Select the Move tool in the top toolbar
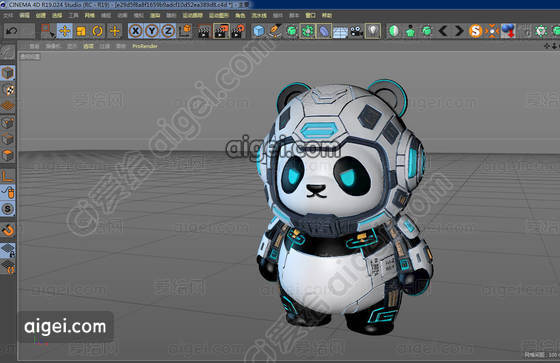This screenshot has width=560, height=363. pyautogui.click(x=65, y=31)
